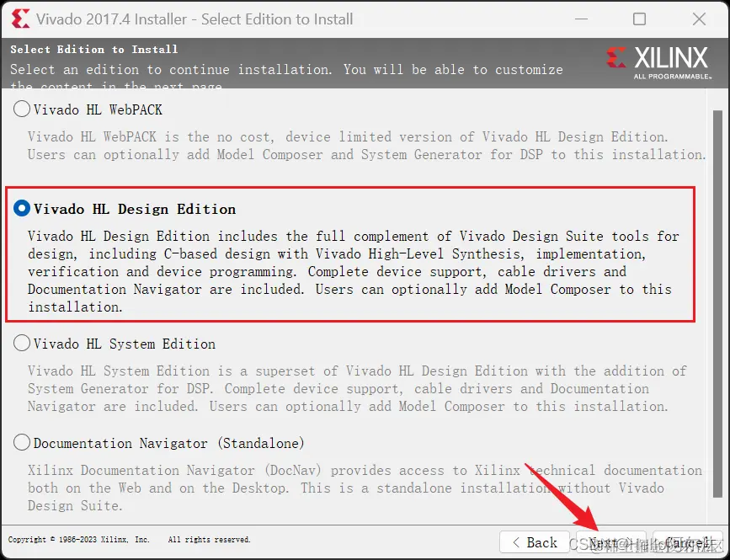Click 'Vivado HL System Edition' label text
The width and height of the screenshot is (730, 560).
pyautogui.click(x=125, y=344)
